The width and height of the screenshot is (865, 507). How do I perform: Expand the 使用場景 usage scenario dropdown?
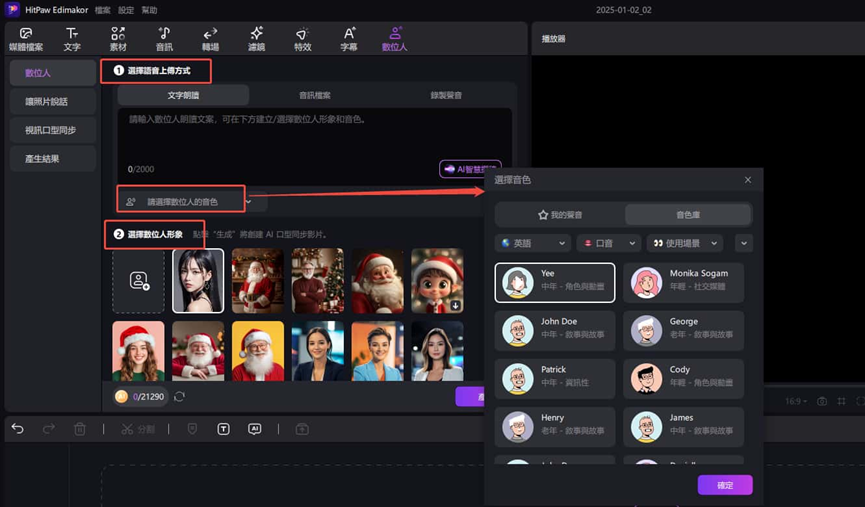pyautogui.click(x=687, y=243)
